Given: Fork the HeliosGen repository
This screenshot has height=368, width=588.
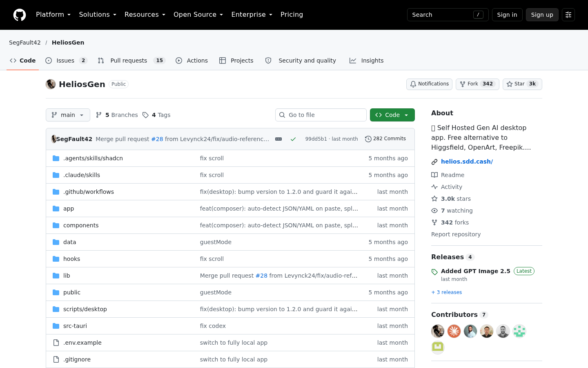Looking at the screenshot, I should pos(477,84).
